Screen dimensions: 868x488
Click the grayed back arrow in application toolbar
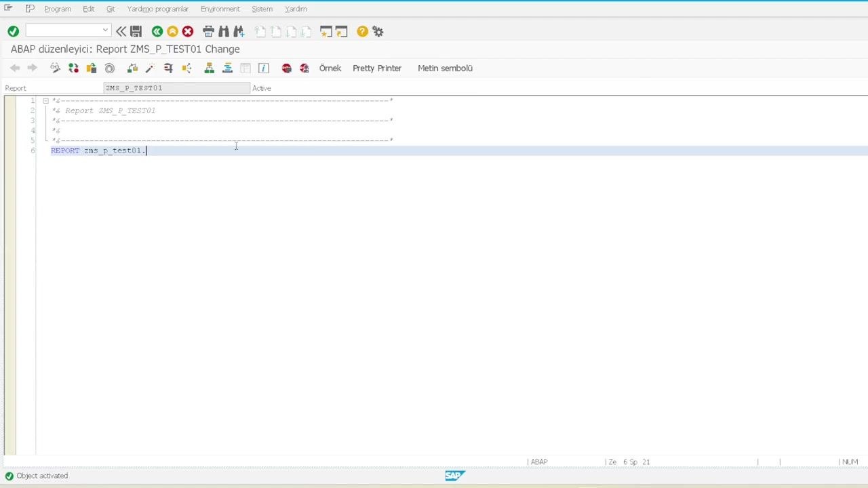15,68
